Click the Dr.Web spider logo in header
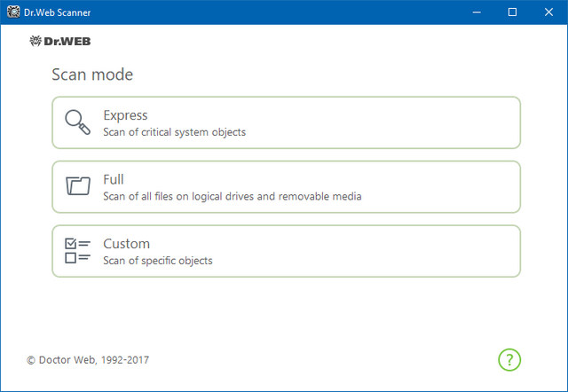Image resolution: width=568 pixels, height=392 pixels. (x=35, y=41)
